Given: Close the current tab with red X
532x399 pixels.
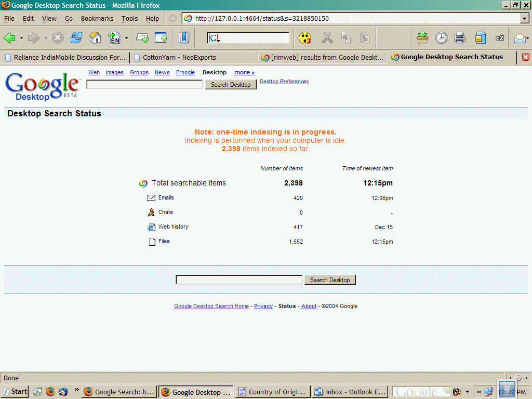Looking at the screenshot, I should (x=526, y=57).
